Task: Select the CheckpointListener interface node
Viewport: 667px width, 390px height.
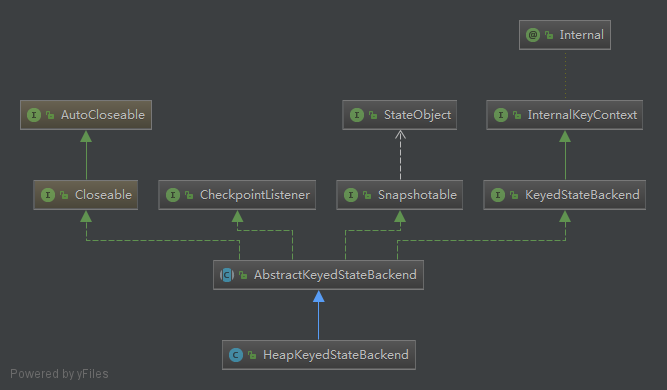Action: coord(237,195)
